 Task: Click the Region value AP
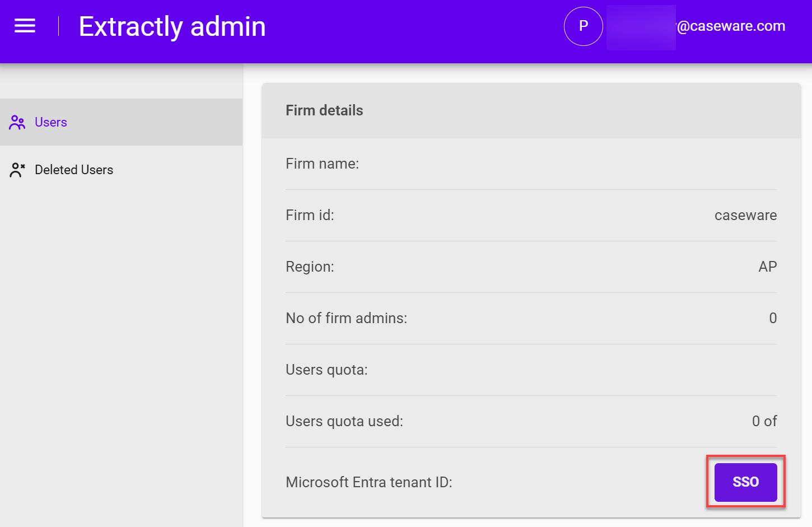tap(768, 267)
